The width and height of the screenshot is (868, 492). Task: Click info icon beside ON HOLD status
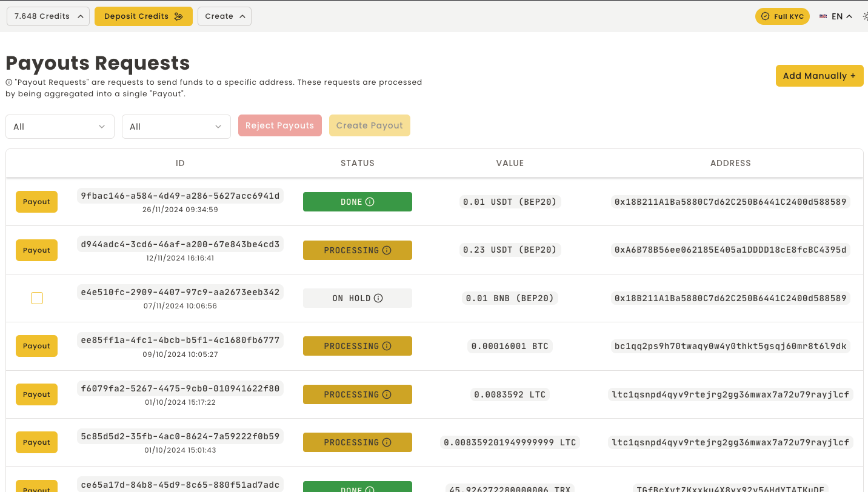(x=378, y=298)
